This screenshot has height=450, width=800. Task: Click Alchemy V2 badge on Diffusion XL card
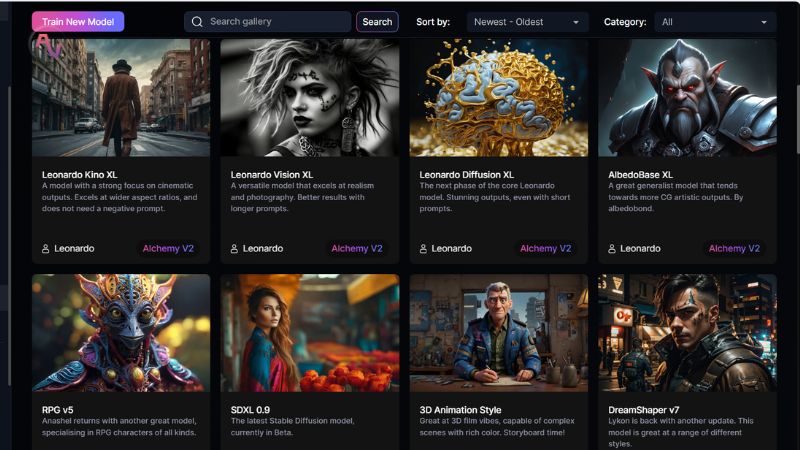point(546,248)
